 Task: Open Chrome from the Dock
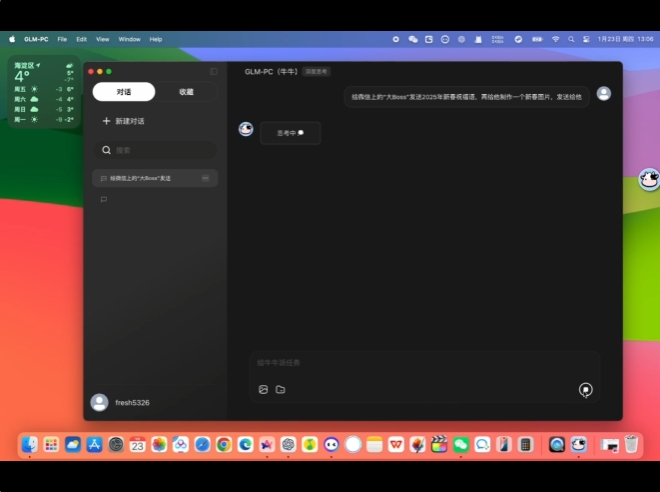[224, 445]
